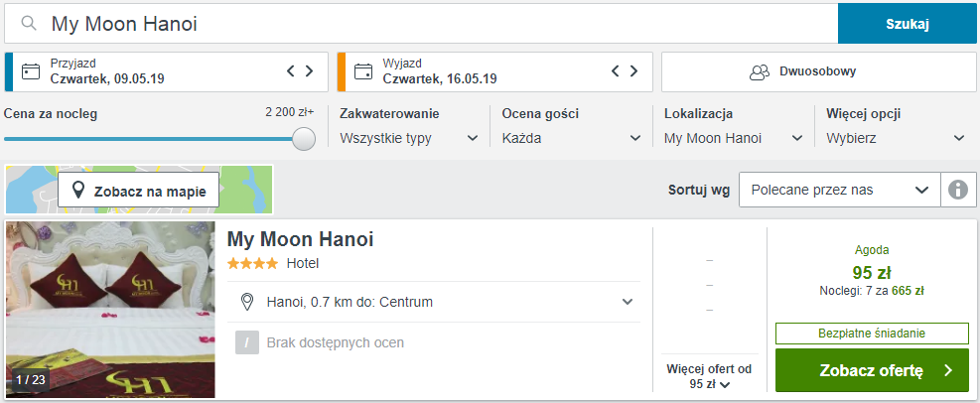Open the Lokalizacja dropdown
The height and width of the screenshot is (403, 980).
tap(734, 138)
